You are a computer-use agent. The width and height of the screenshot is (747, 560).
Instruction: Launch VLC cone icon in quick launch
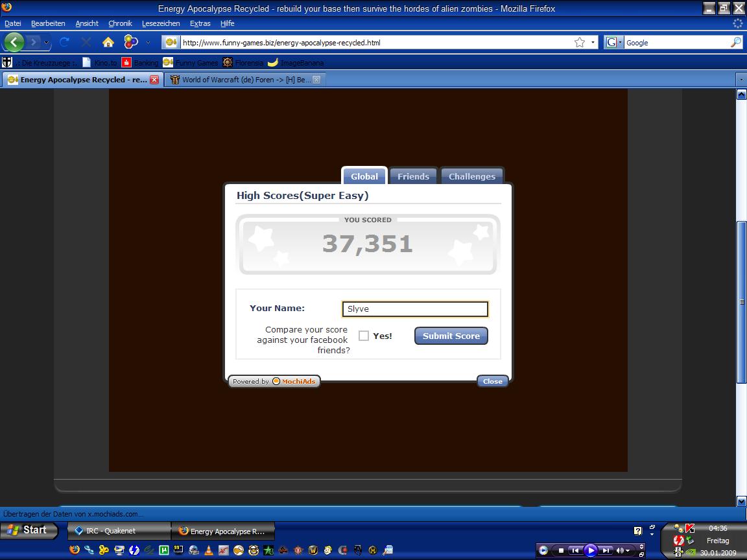pyautogui.click(x=209, y=550)
